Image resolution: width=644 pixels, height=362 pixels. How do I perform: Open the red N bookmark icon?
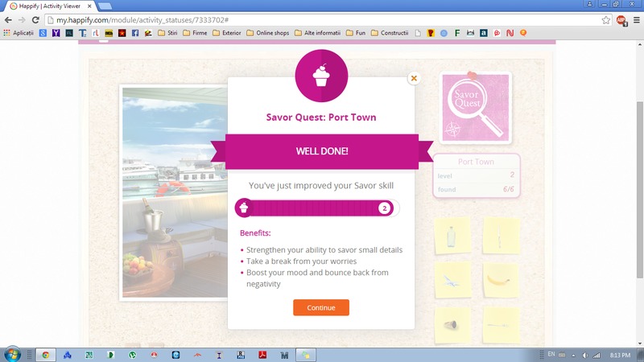click(x=510, y=33)
